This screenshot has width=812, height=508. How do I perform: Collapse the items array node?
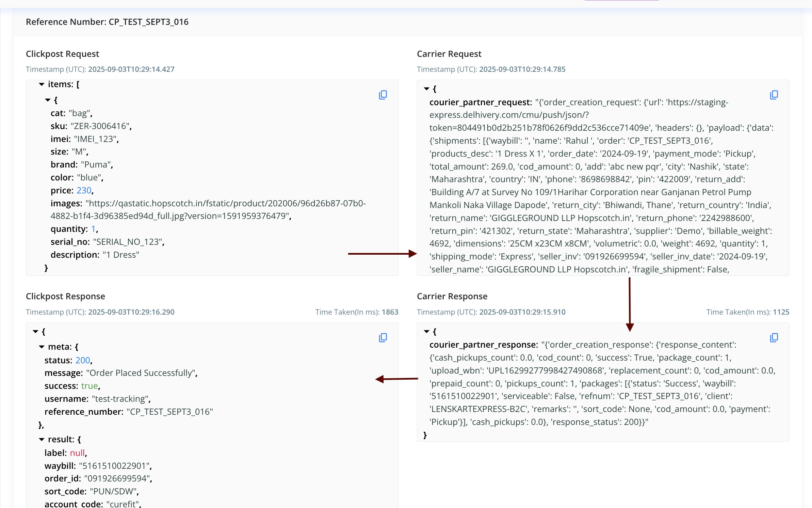tap(42, 84)
